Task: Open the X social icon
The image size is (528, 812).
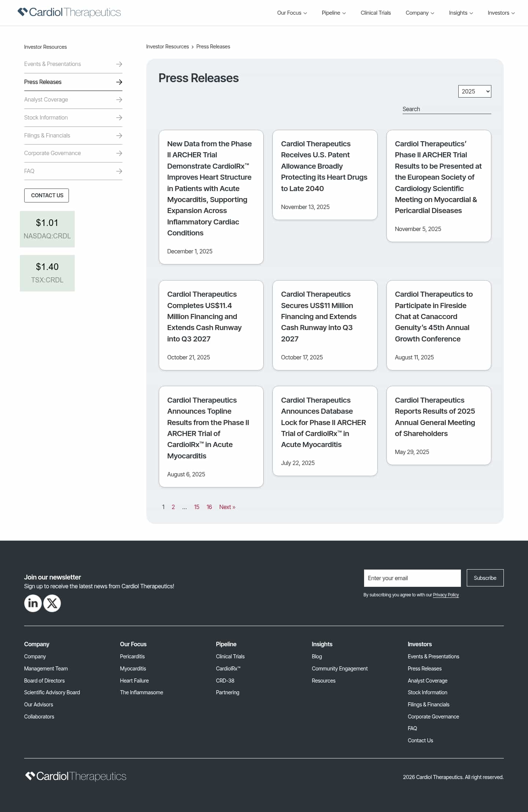Action: point(52,603)
